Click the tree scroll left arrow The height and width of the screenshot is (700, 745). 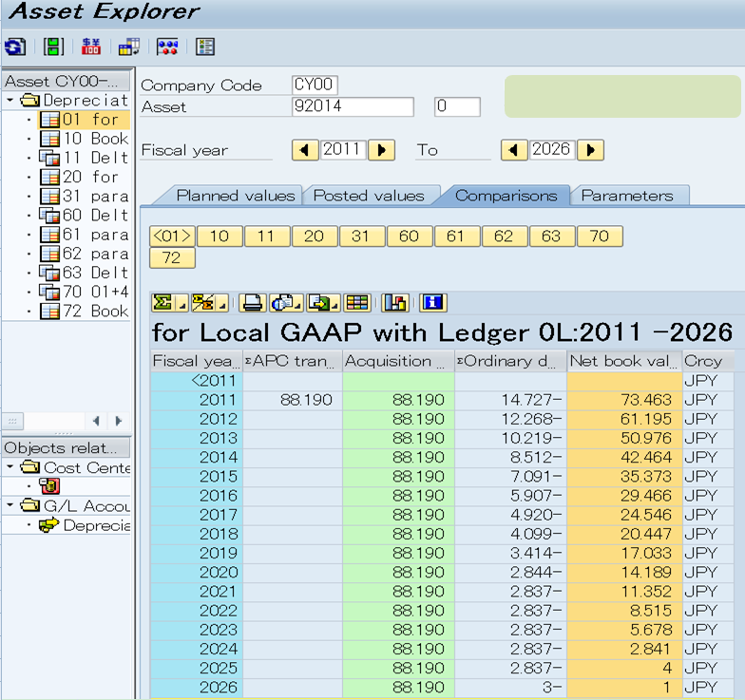97,421
